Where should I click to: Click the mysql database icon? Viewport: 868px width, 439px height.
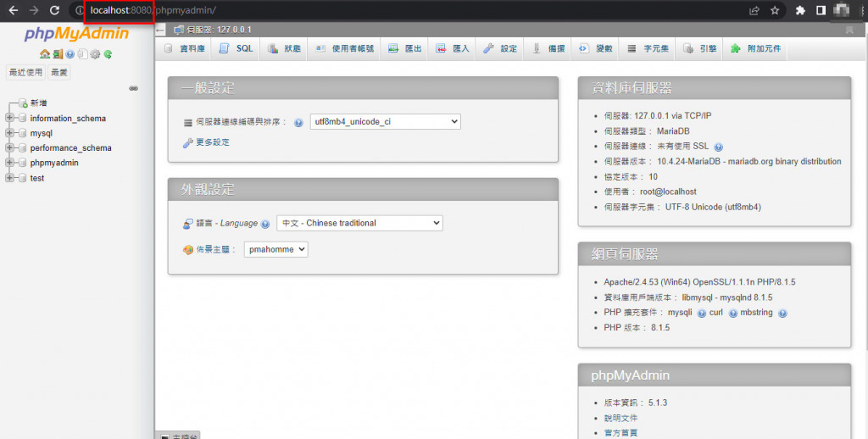(22, 133)
